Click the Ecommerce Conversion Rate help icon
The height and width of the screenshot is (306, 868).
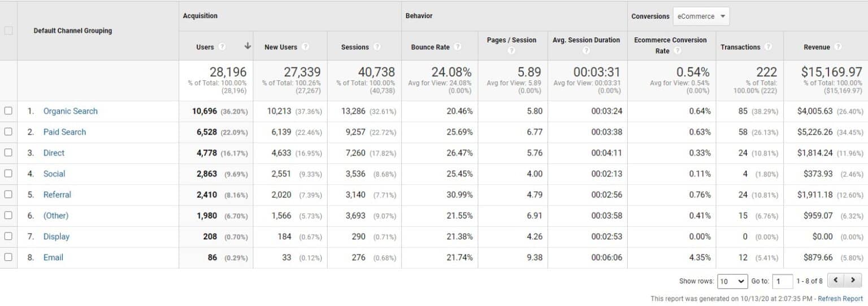tap(677, 51)
